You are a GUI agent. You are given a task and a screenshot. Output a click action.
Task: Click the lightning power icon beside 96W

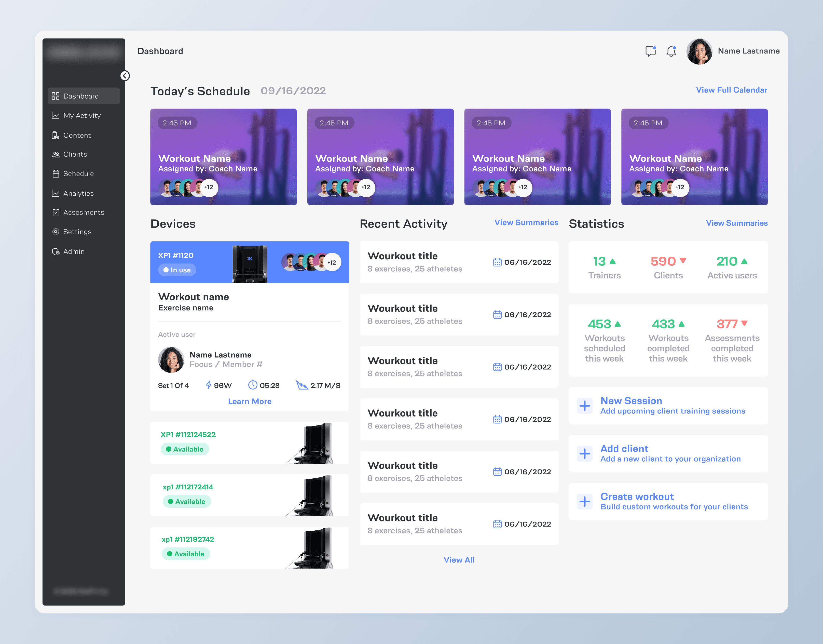[x=208, y=385]
